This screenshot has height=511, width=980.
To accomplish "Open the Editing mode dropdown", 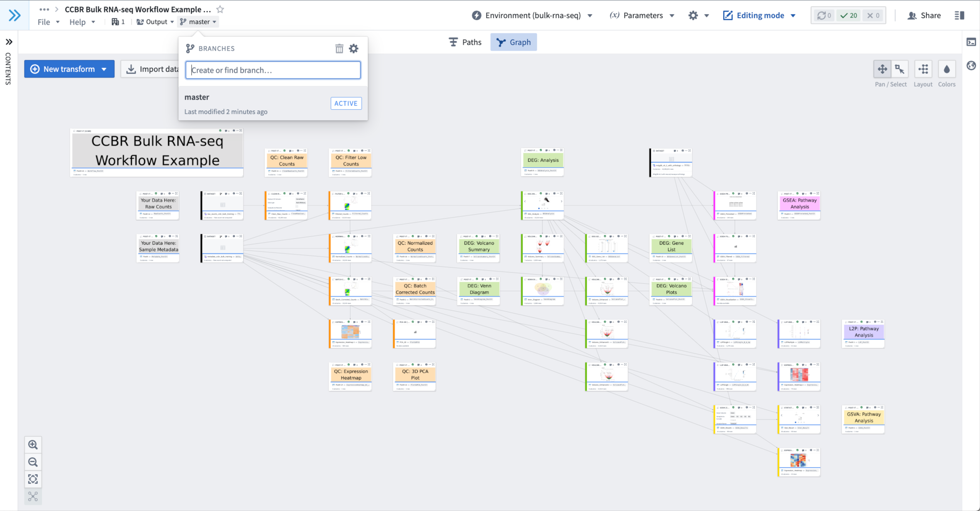I will [x=759, y=15].
